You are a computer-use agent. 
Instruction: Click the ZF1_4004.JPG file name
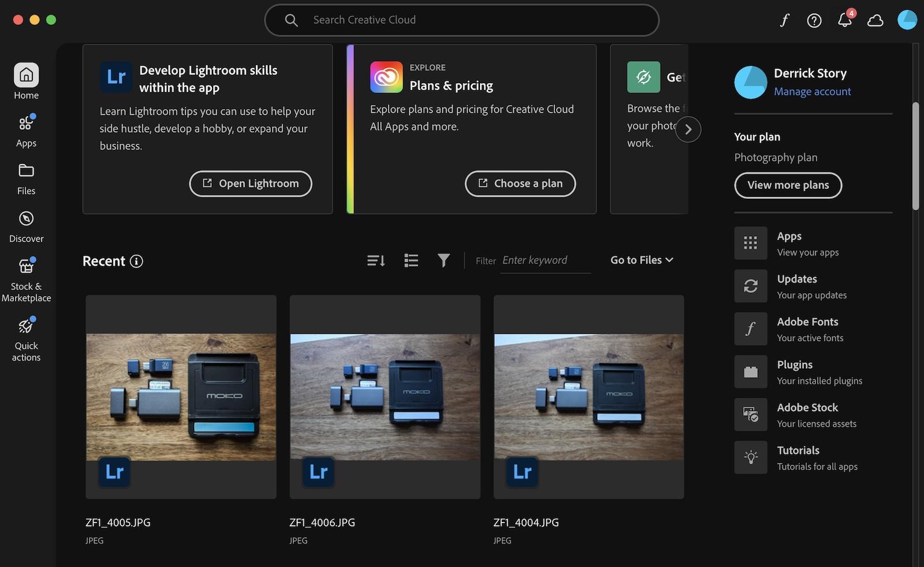tap(526, 523)
